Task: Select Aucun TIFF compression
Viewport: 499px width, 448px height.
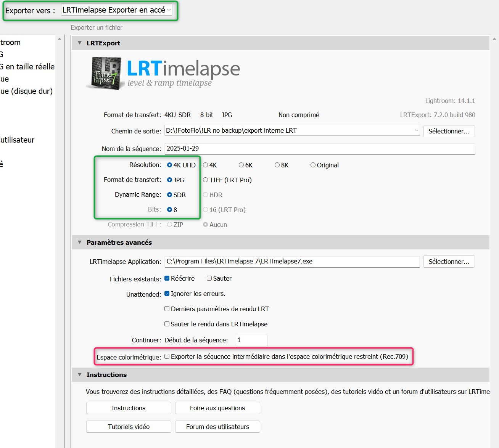Action: point(205,225)
